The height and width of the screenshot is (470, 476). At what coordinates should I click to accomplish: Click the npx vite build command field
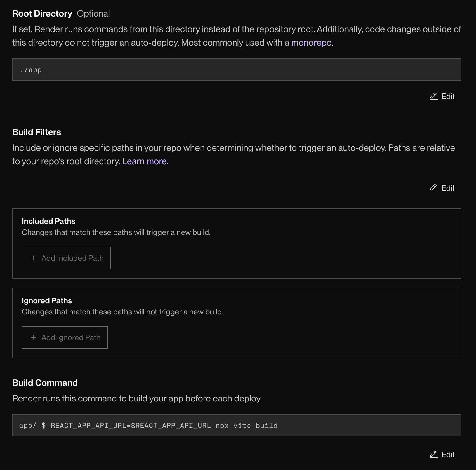tap(237, 425)
